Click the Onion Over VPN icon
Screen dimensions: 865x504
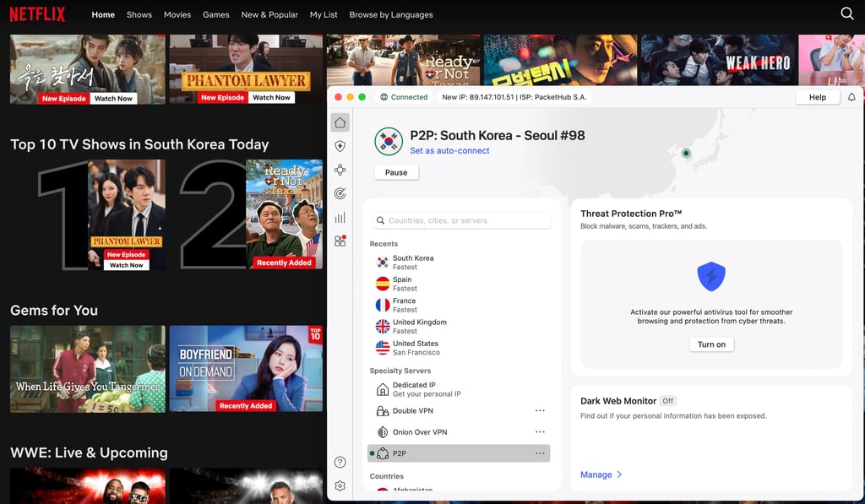[383, 432]
